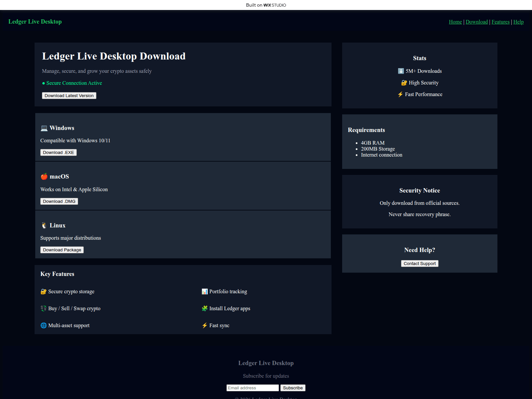
Task: Click the 'Only download from official sources.' text
Action: coord(420,203)
